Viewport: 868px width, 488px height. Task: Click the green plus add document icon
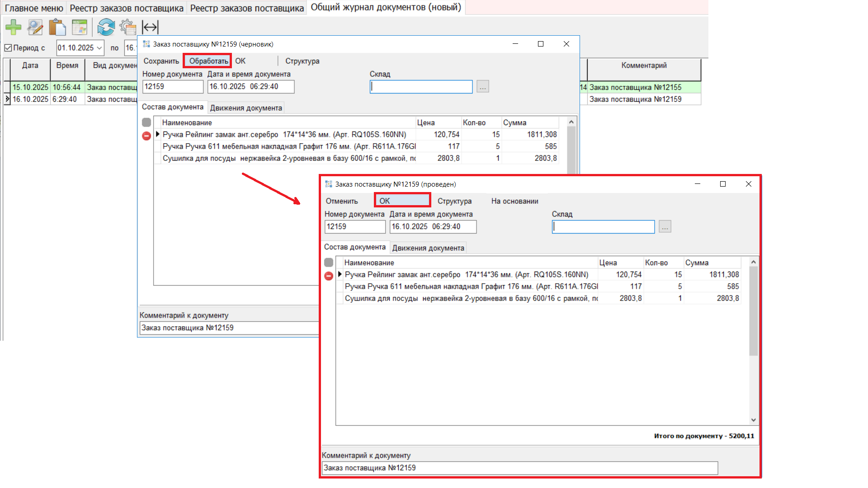(x=14, y=27)
